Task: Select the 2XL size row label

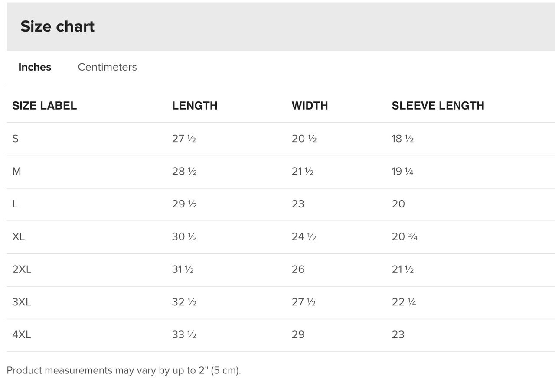Action: point(22,269)
